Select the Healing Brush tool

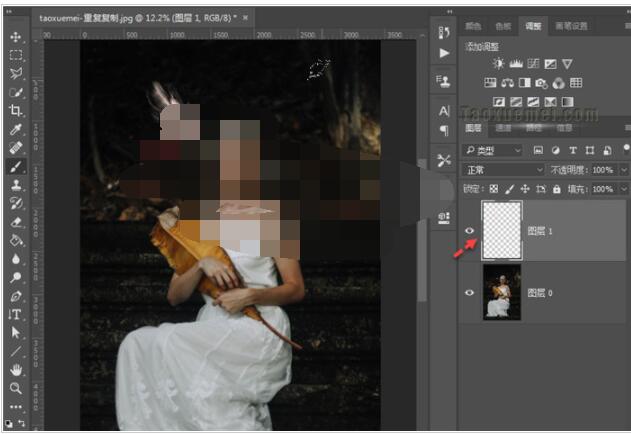pos(16,148)
